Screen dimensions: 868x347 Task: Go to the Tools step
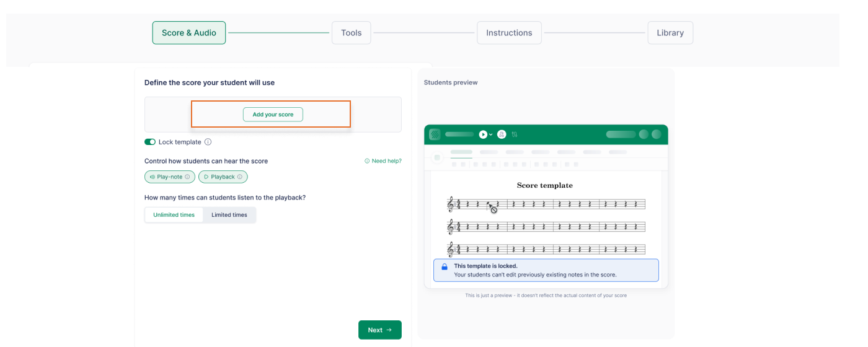pyautogui.click(x=351, y=33)
